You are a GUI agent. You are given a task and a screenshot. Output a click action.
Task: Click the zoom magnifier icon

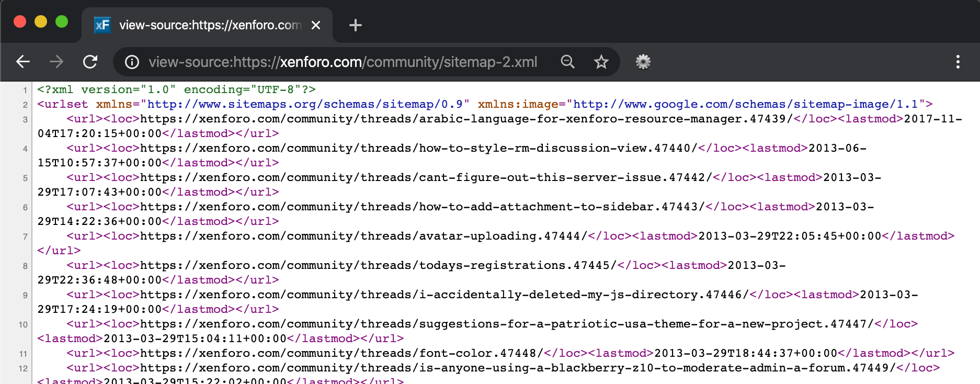(x=567, y=62)
